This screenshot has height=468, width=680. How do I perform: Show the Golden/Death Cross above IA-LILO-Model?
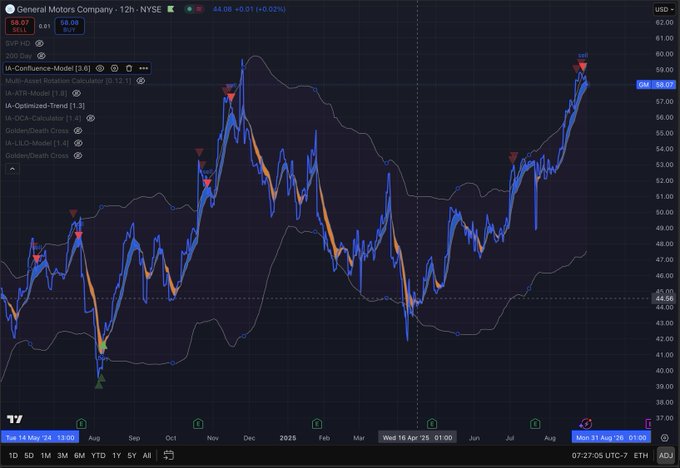78,131
